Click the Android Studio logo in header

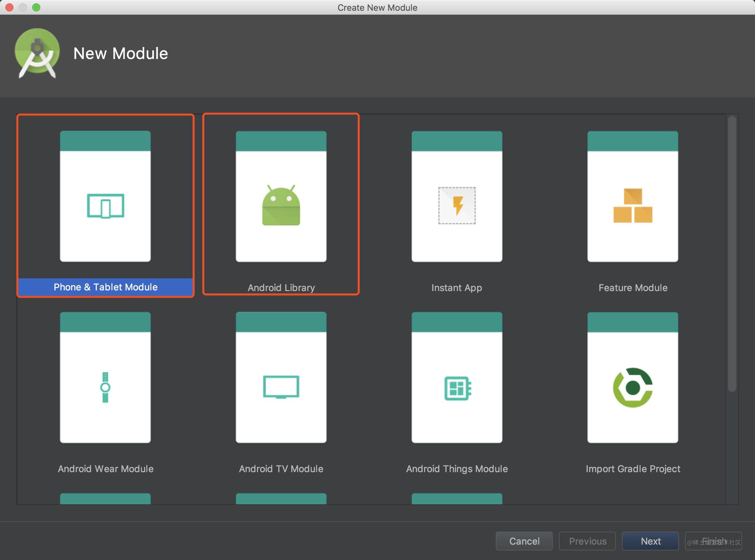click(x=37, y=53)
